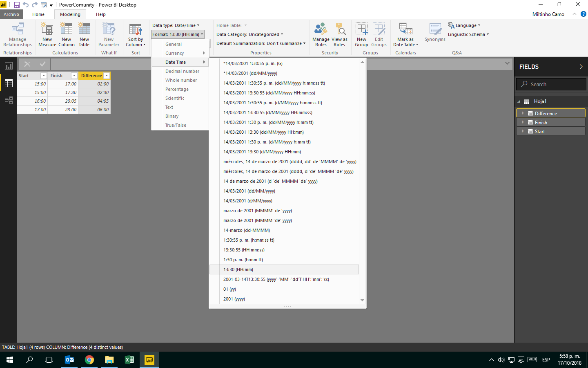Create a New Measure
This screenshot has height=368, width=588.
47,35
